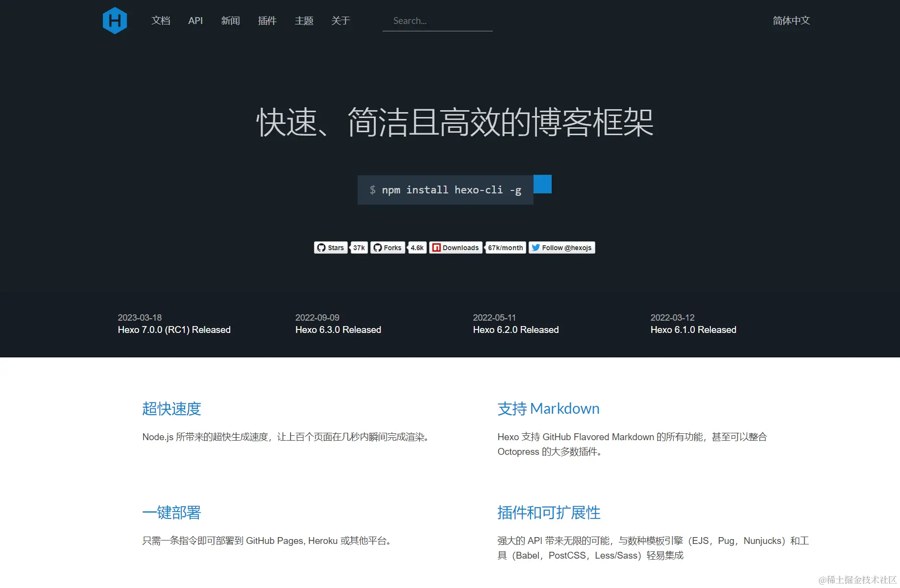
Task: Click the npm icon on the Downloads badge
Action: click(437, 247)
